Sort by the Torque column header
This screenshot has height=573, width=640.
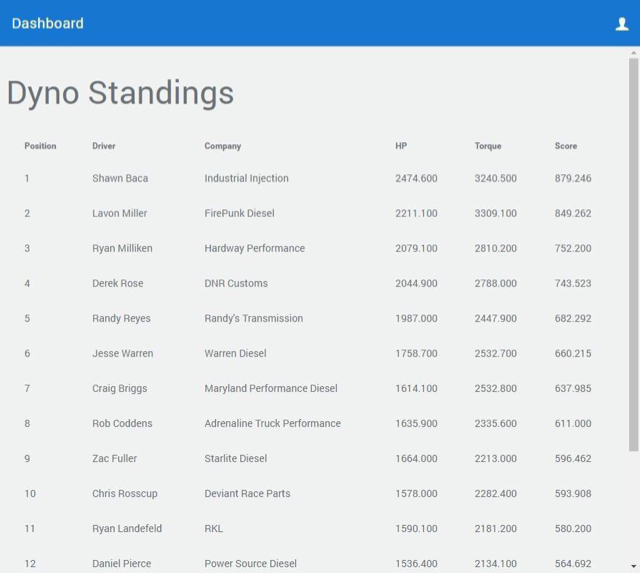pyautogui.click(x=488, y=146)
